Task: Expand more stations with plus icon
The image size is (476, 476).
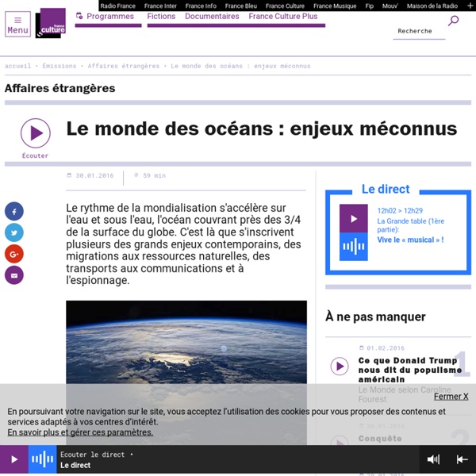Action: click(470, 6)
